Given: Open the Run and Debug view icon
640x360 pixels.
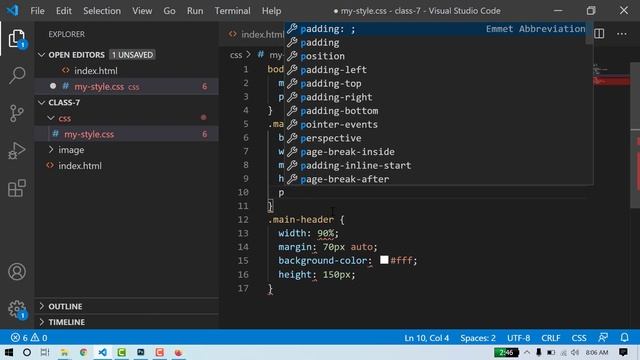Looking at the screenshot, I should (x=17, y=151).
